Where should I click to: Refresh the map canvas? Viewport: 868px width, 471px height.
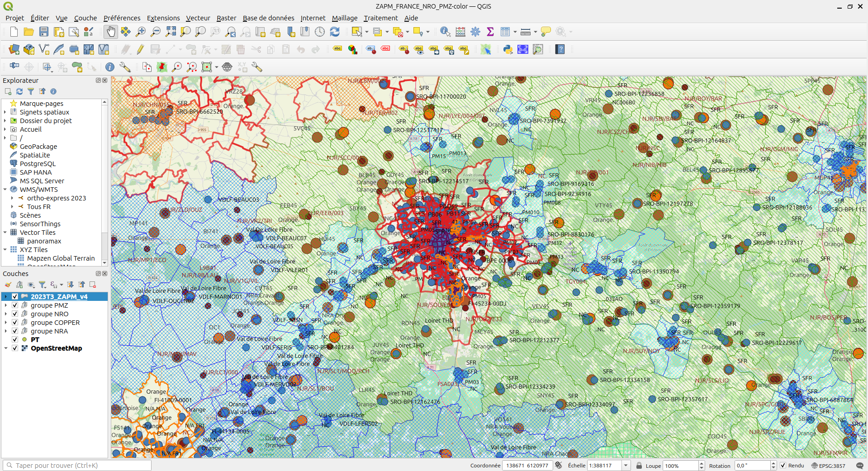click(335, 32)
